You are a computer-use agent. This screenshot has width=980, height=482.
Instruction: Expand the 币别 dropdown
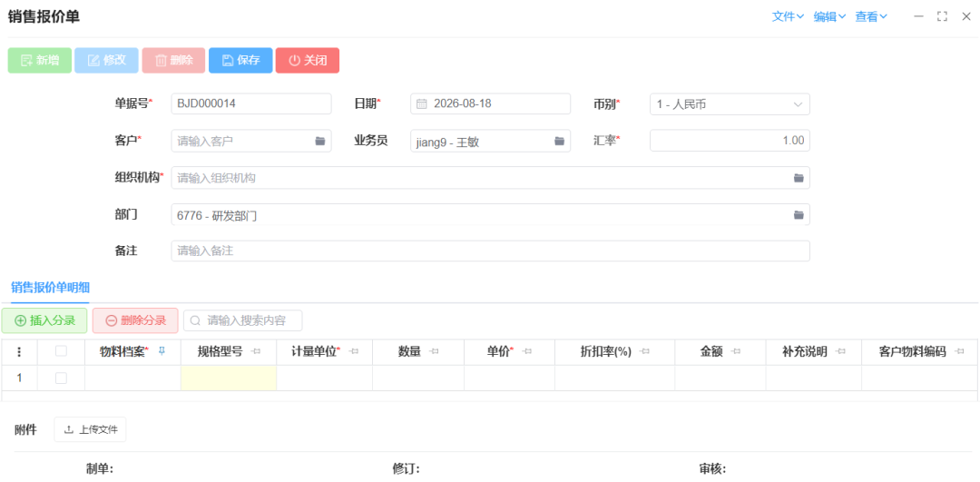tap(799, 104)
